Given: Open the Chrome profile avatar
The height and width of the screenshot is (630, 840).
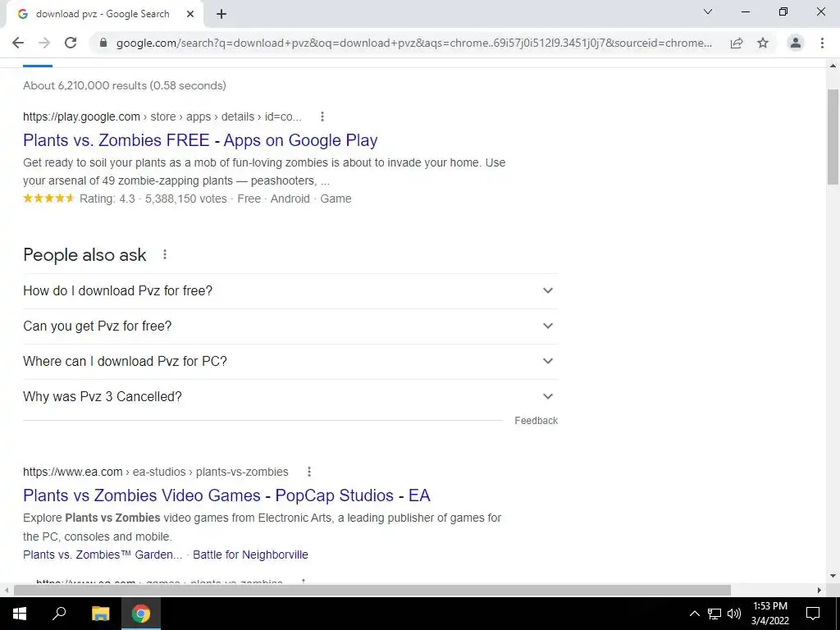Looking at the screenshot, I should click(796, 43).
